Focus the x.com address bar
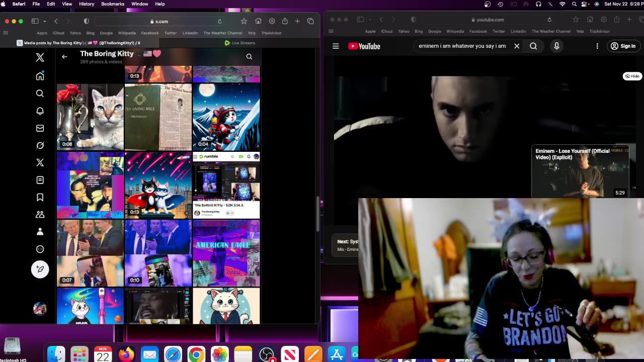This screenshot has height=362, width=644. point(160,22)
